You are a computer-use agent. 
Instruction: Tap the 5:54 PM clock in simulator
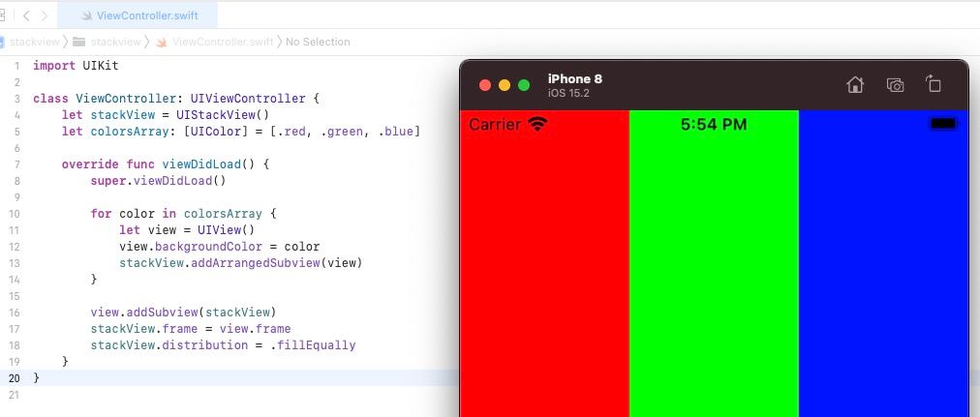coord(714,124)
